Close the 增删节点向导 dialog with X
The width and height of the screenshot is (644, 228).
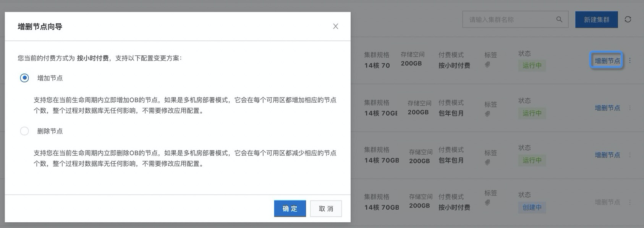tap(335, 26)
